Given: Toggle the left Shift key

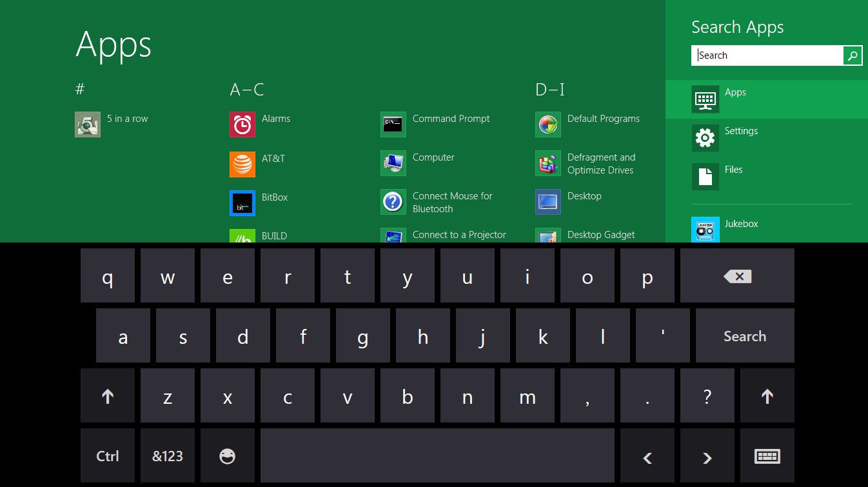Looking at the screenshot, I should [108, 396].
